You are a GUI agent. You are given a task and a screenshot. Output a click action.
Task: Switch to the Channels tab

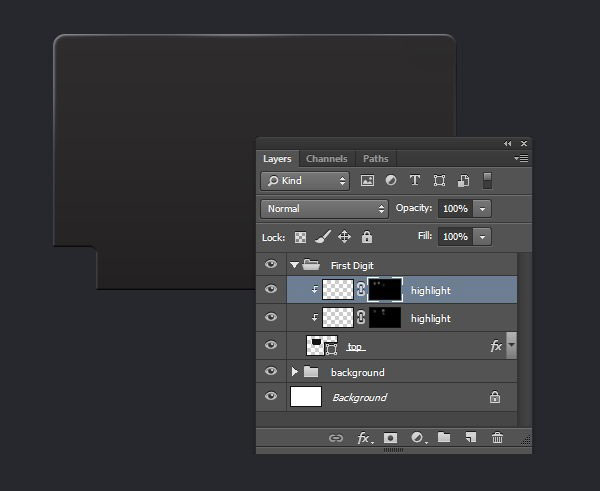326,158
